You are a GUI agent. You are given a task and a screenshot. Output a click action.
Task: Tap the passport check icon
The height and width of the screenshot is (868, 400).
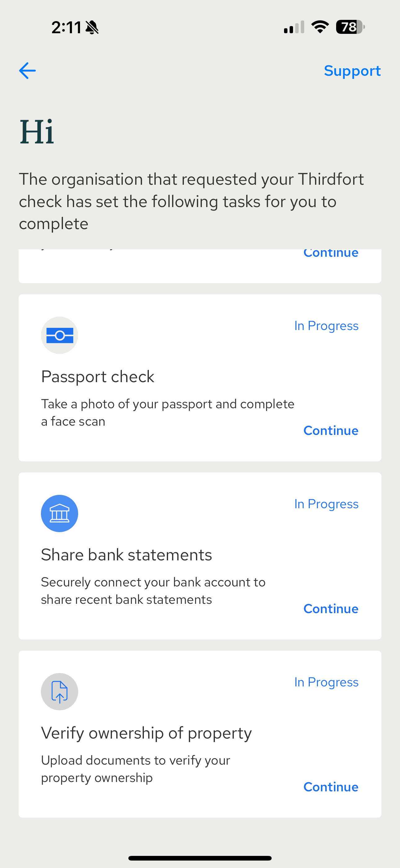click(x=60, y=335)
